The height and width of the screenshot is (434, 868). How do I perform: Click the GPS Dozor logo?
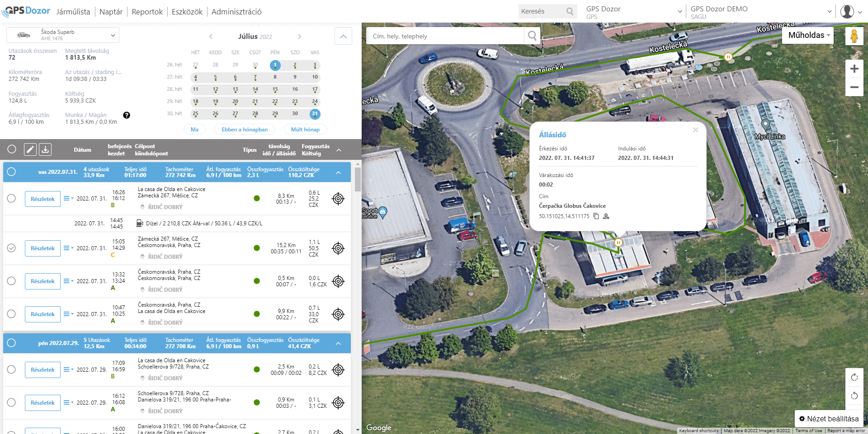[x=26, y=11]
